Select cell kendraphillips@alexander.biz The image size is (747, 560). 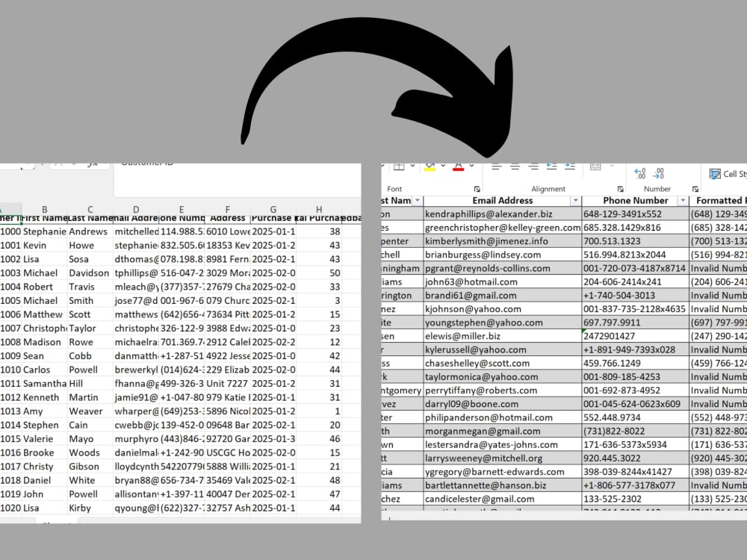click(x=502, y=214)
